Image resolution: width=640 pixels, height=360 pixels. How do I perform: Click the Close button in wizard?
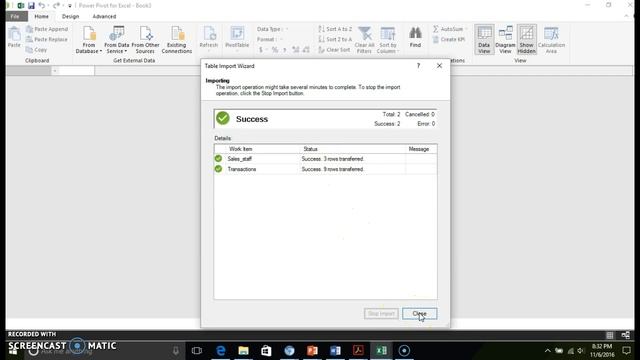pos(420,313)
